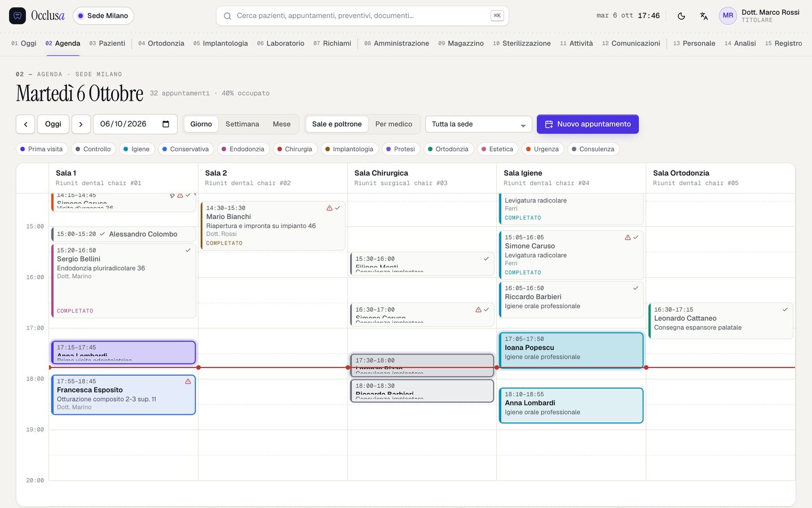
Task: Click warning triangle on Mario Bianchi appointment
Action: coord(329,208)
